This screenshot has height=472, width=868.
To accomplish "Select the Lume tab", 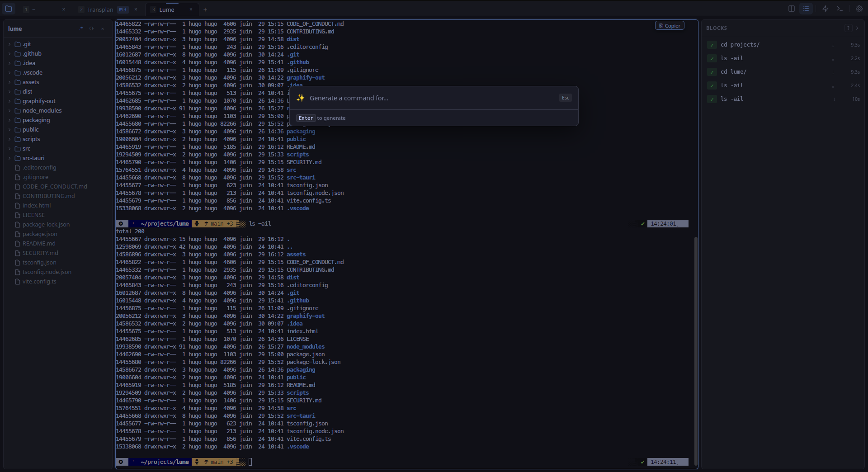I will point(172,9).
